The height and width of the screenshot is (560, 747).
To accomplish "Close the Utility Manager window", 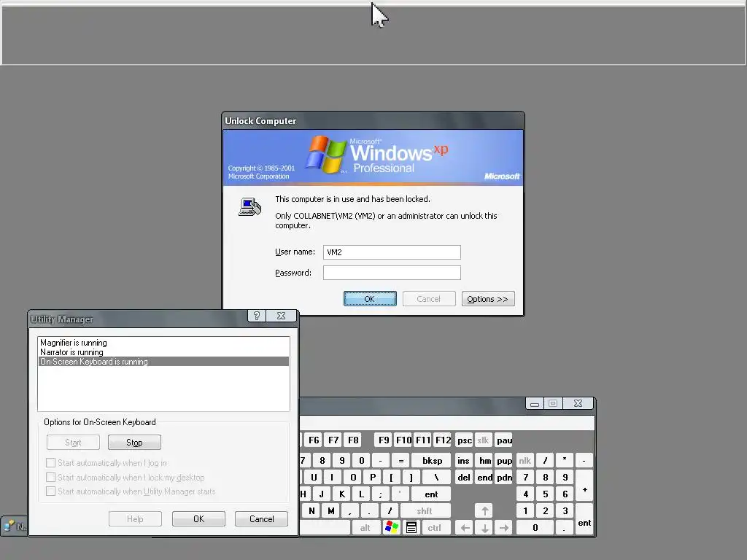I will 281,316.
